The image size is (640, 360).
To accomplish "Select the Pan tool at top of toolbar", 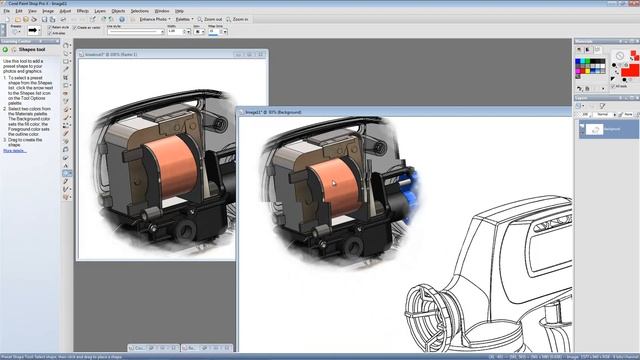I will (66, 45).
